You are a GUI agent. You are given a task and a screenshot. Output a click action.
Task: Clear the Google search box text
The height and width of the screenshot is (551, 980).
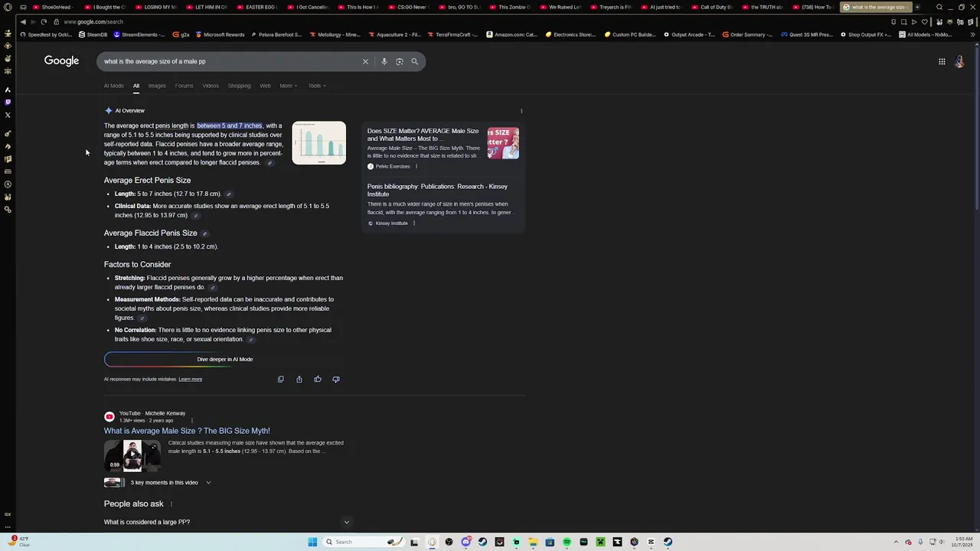(365, 61)
